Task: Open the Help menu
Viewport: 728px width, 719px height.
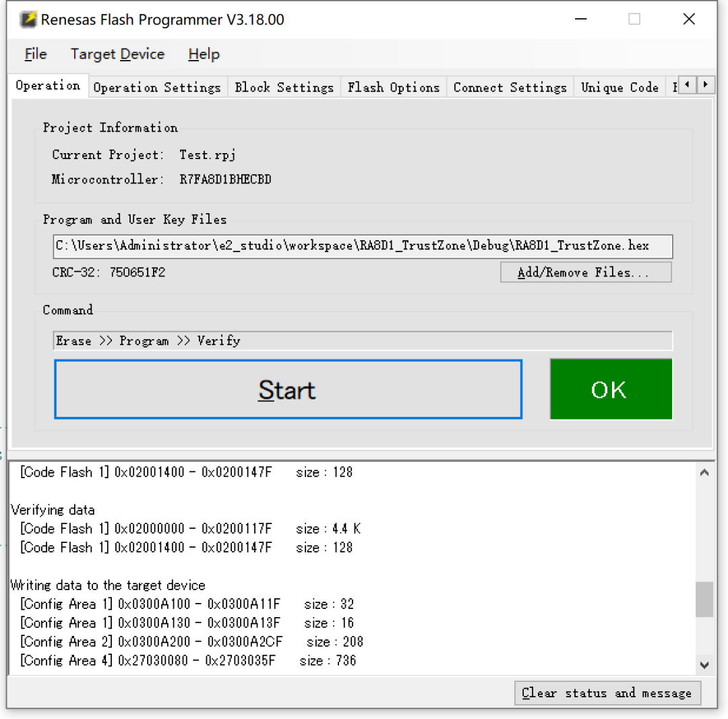Action: click(204, 54)
